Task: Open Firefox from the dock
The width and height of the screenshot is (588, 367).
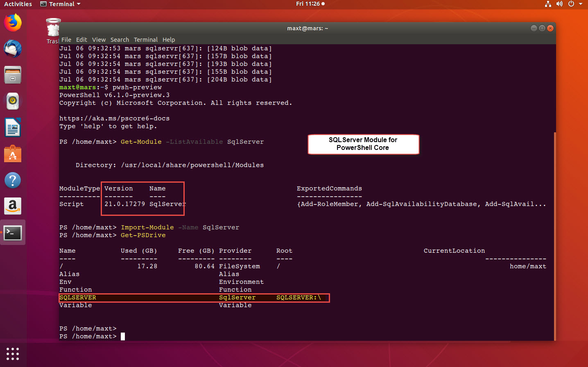Action: [13, 23]
